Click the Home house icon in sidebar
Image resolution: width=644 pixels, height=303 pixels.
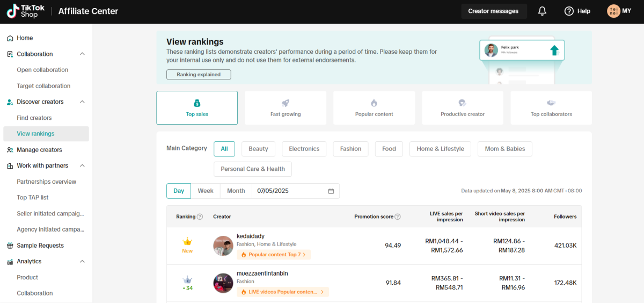[10, 38]
